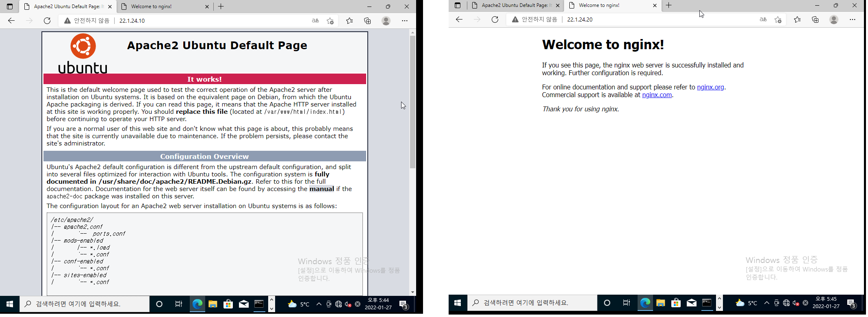The width and height of the screenshot is (868, 317).
Task: Reload page in right browser window
Action: pos(495,20)
